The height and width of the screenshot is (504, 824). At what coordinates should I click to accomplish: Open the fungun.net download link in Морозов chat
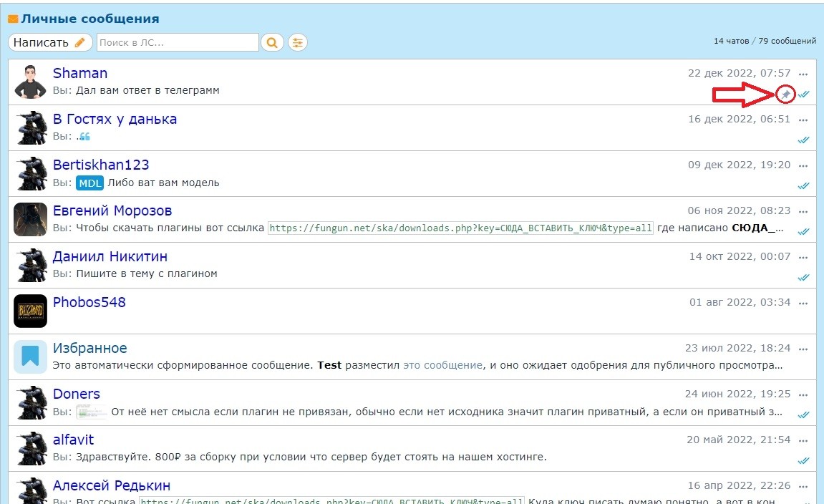click(x=460, y=228)
